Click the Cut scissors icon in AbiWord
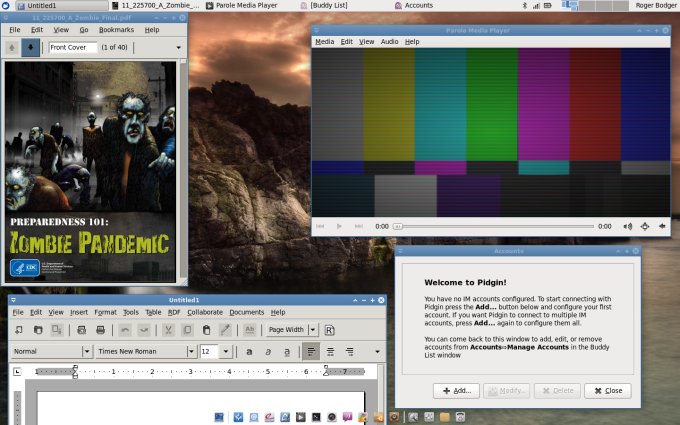 pos(169,330)
